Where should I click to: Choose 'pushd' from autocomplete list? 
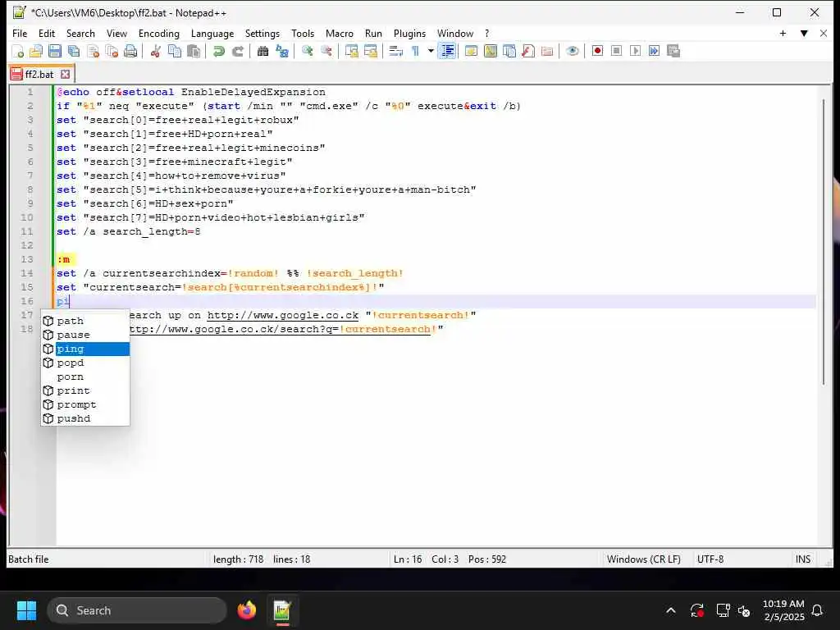[x=85, y=418]
